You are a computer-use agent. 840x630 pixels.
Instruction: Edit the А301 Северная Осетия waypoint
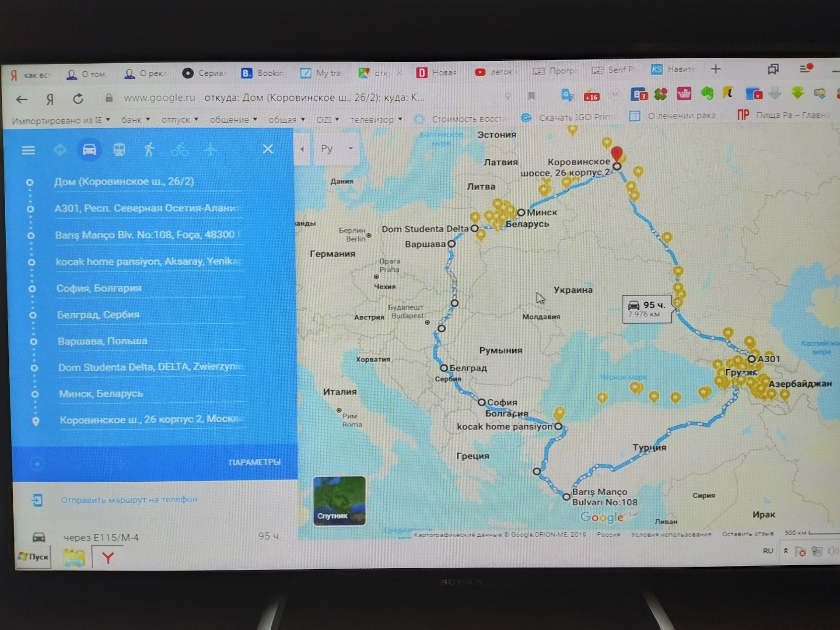click(148, 209)
